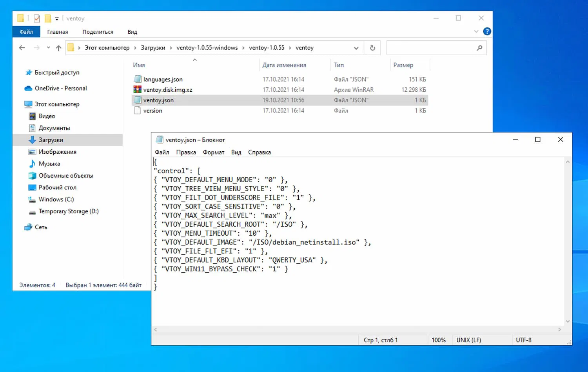The width and height of the screenshot is (588, 372).
Task: Click the ventoy.disk.img.xz file name
Action: pyautogui.click(x=168, y=90)
